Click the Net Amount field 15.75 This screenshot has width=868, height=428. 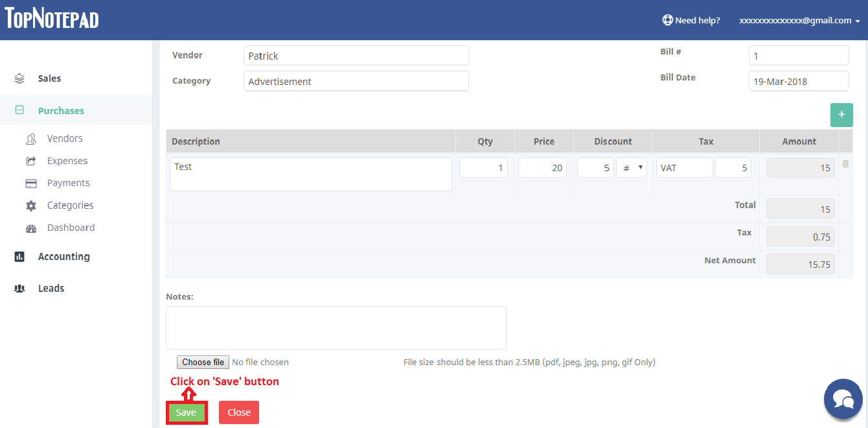point(801,264)
